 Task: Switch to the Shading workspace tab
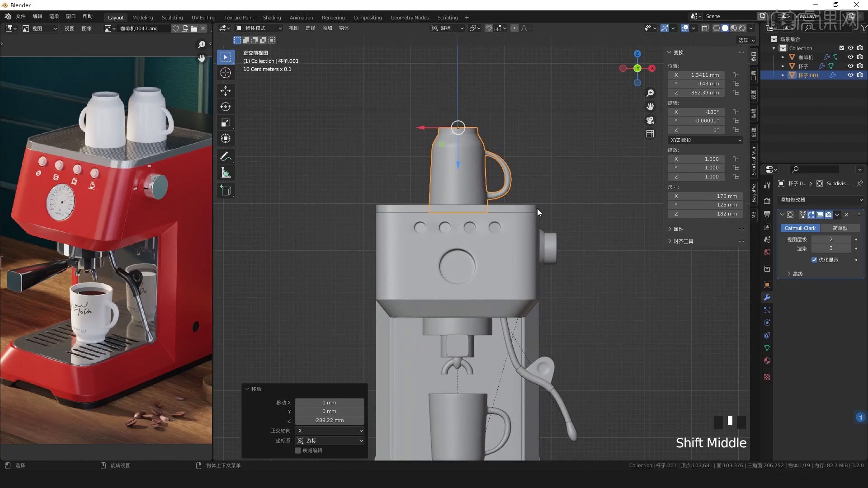click(272, 17)
